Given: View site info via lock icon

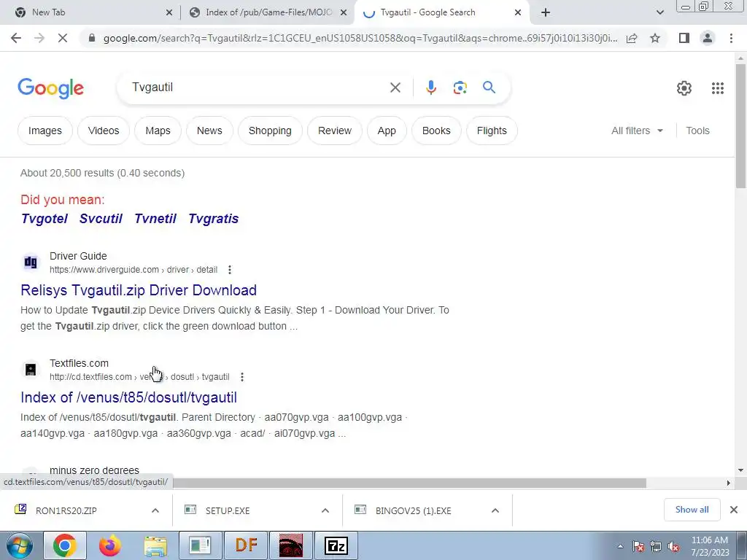Looking at the screenshot, I should click(92, 38).
